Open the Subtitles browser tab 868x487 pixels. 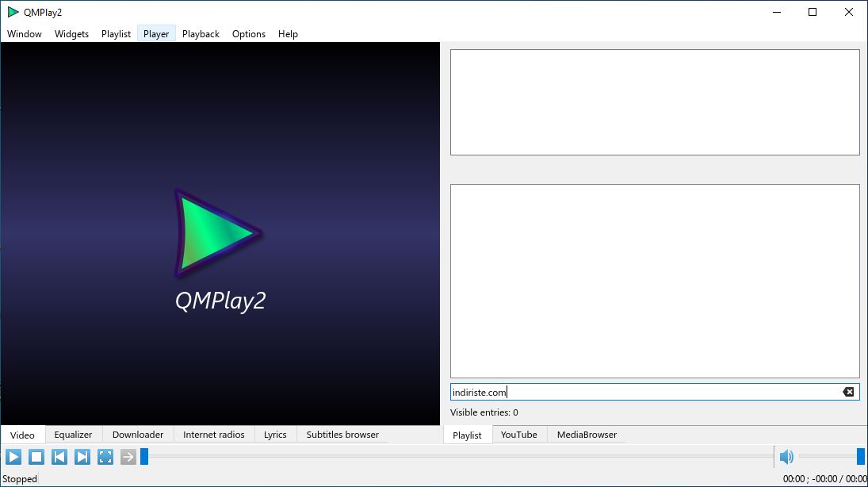342,435
